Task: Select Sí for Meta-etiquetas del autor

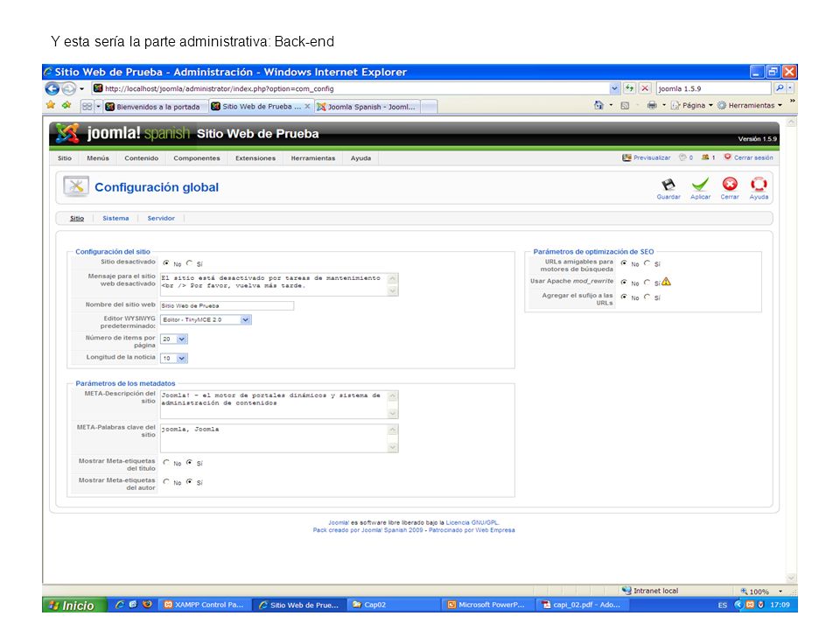Action: click(189, 481)
